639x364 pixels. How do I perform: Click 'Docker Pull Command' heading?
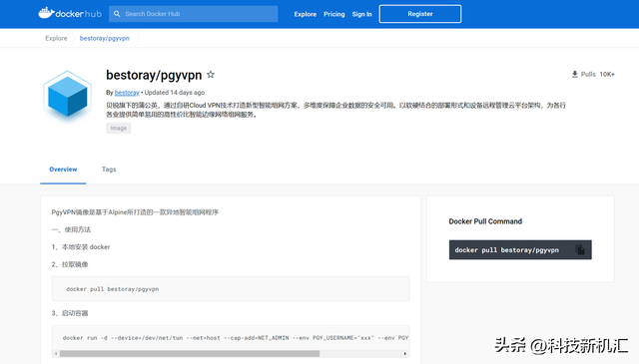485,221
